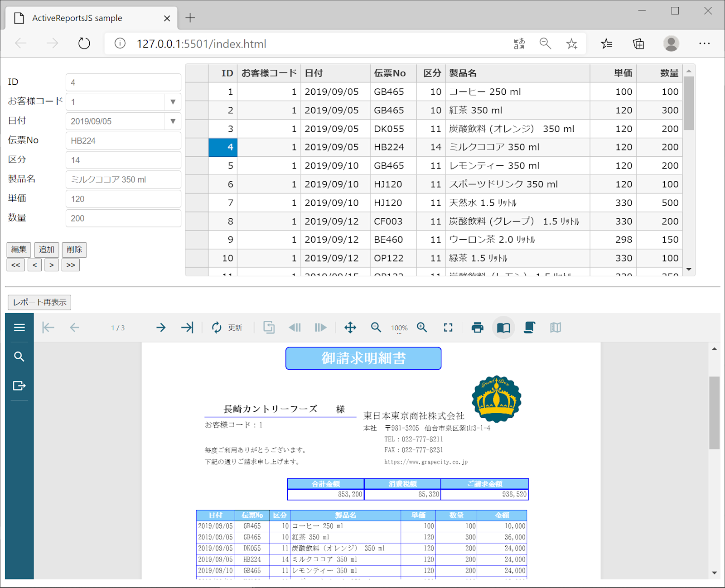Expand the 日付 date dropdown
The image size is (725, 588).
pyautogui.click(x=173, y=121)
